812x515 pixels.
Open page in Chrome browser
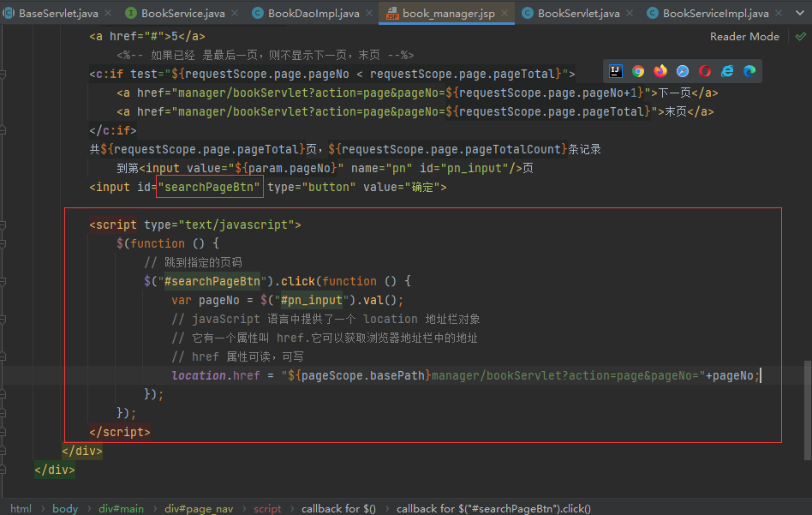click(638, 71)
